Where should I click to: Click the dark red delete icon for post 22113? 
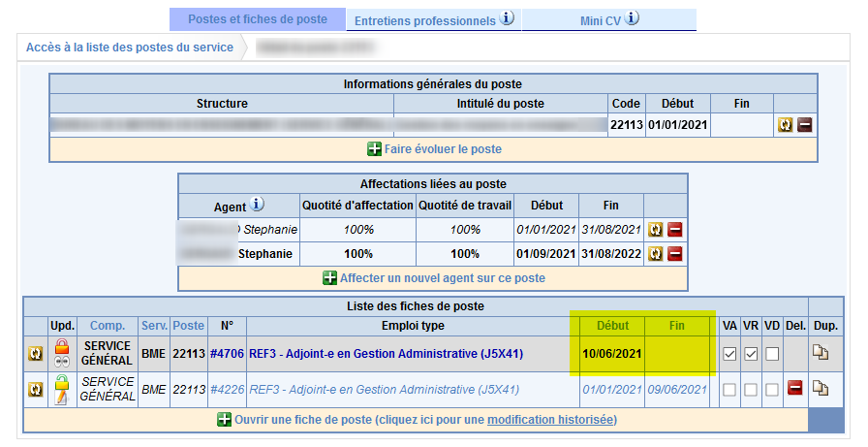point(804,124)
